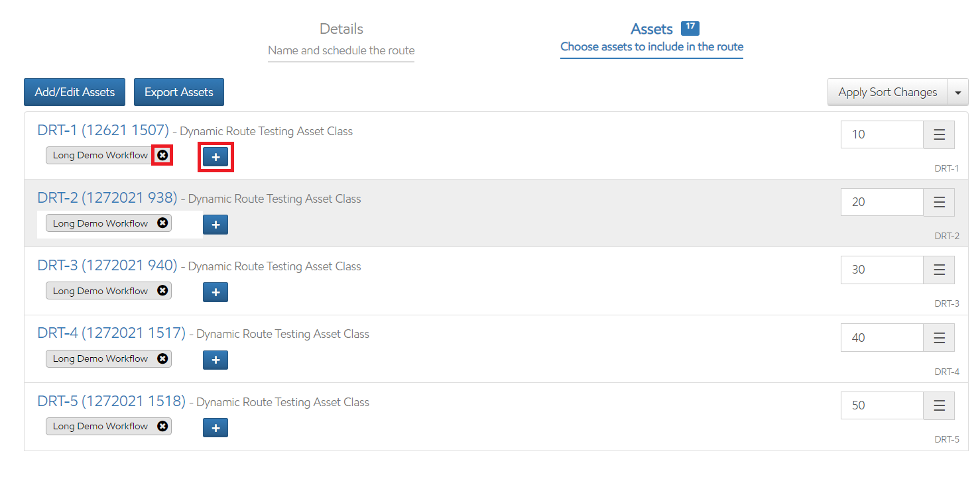The image size is (980, 477).
Task: Click the hamburger menu icon for DRT-1
Action: coord(939,134)
